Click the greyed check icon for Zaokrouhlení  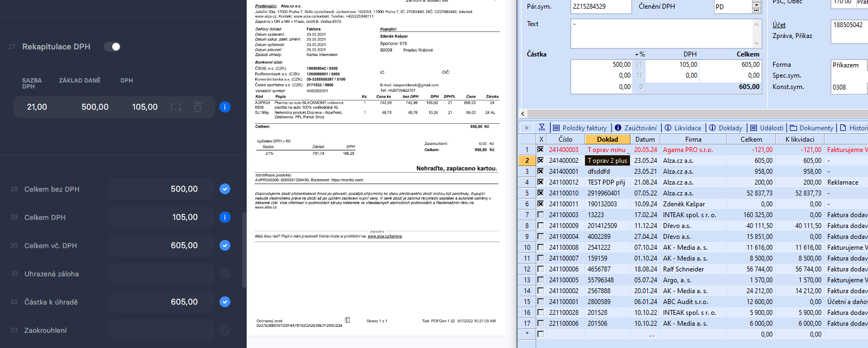[225, 330]
